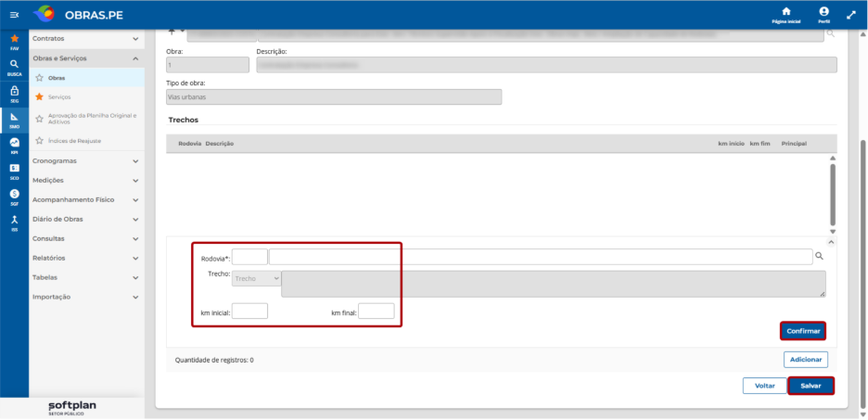The height and width of the screenshot is (420, 868).
Task: Click the km fim column header
Action: (x=760, y=144)
